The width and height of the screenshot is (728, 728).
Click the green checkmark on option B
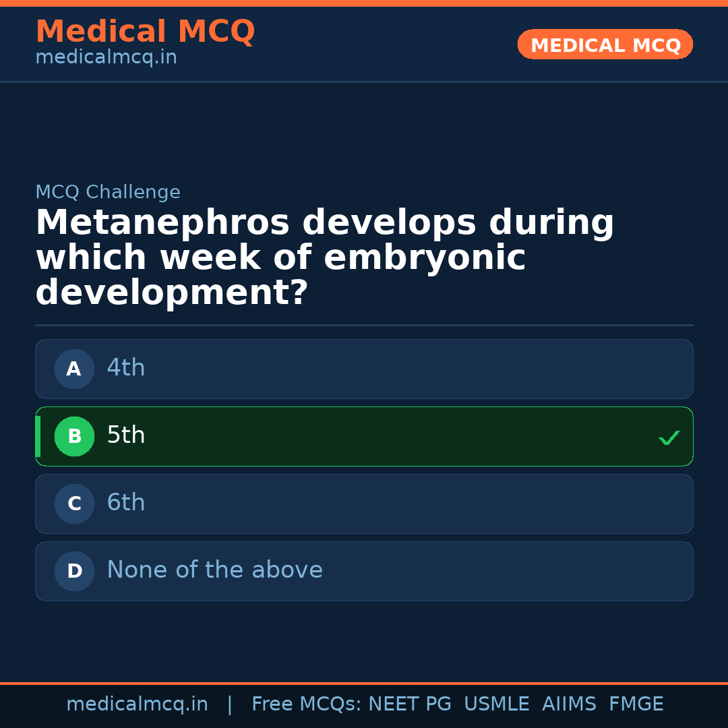(669, 438)
